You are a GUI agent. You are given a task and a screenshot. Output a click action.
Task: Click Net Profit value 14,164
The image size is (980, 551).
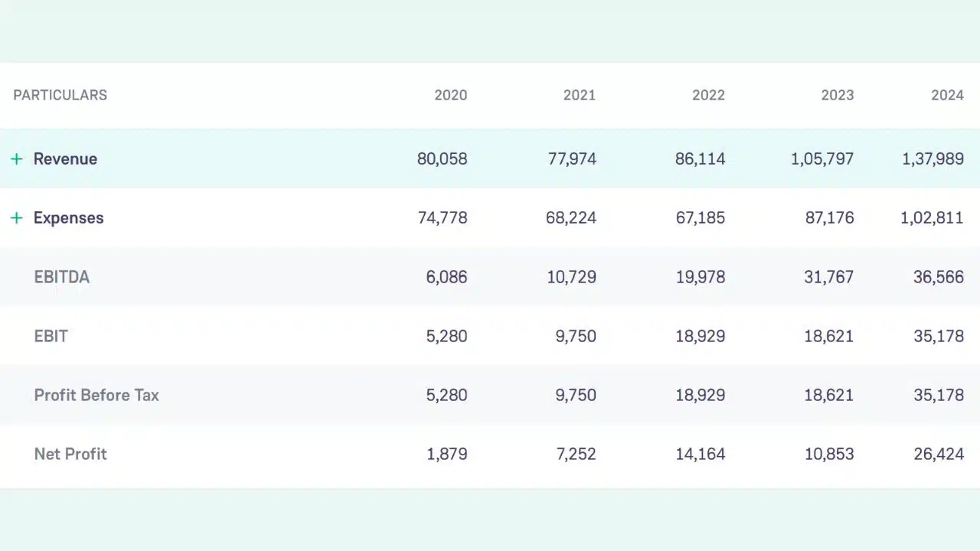(701, 454)
